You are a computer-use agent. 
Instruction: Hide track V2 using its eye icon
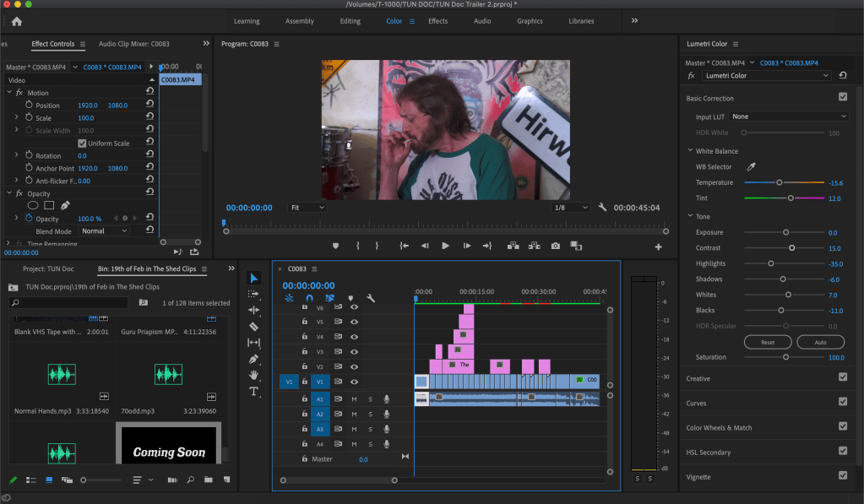(354, 366)
